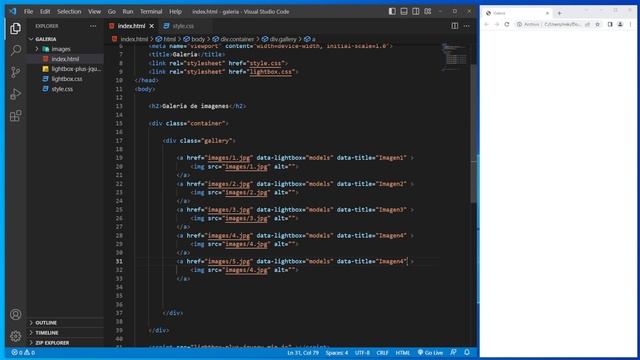Open feedback icon in status bar
Viewport: 640px width, 360px height.
(x=453, y=352)
